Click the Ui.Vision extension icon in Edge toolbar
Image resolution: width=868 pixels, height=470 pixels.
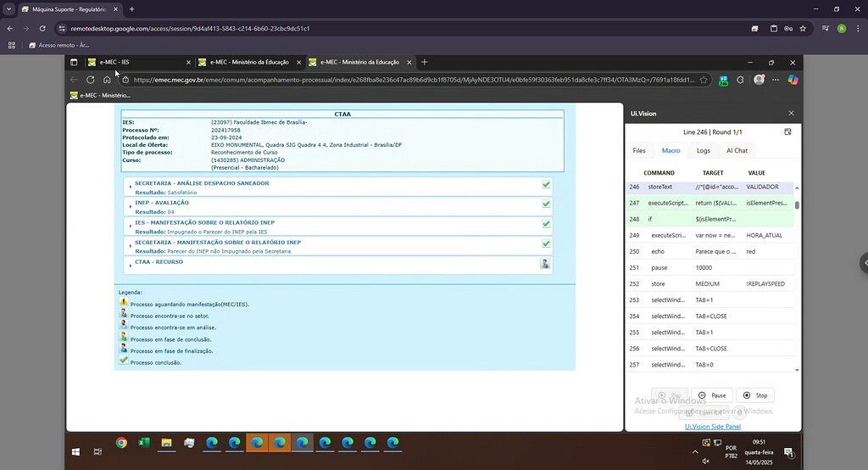pyautogui.click(x=723, y=81)
